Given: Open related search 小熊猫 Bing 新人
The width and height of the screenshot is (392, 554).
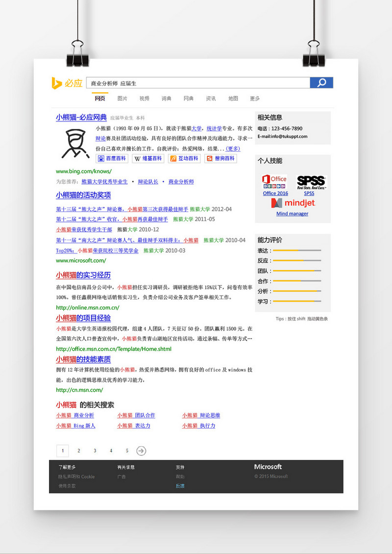Looking at the screenshot, I should pos(75,426).
